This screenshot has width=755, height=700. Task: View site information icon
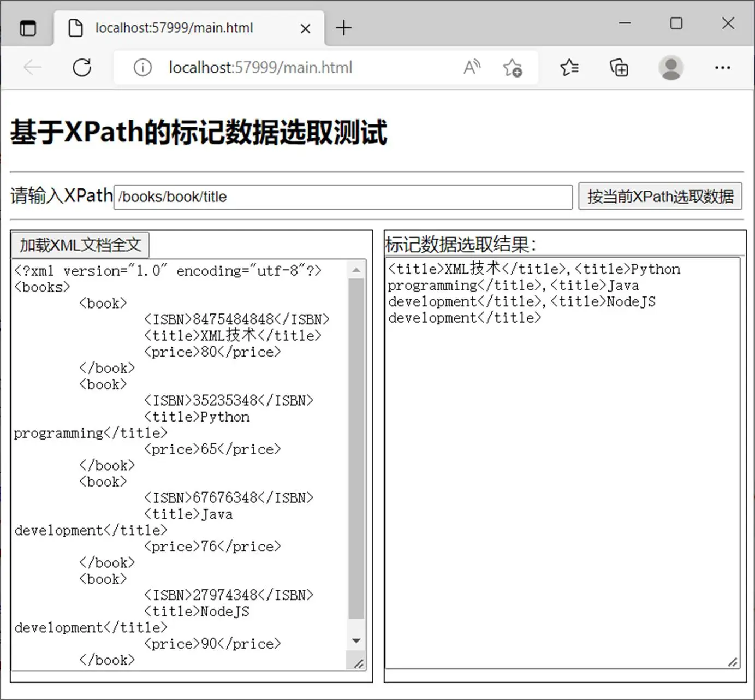(142, 68)
